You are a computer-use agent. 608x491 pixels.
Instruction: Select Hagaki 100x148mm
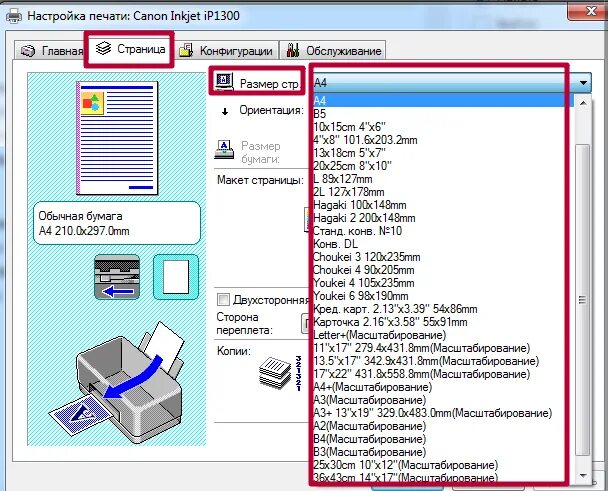[x=443, y=205]
